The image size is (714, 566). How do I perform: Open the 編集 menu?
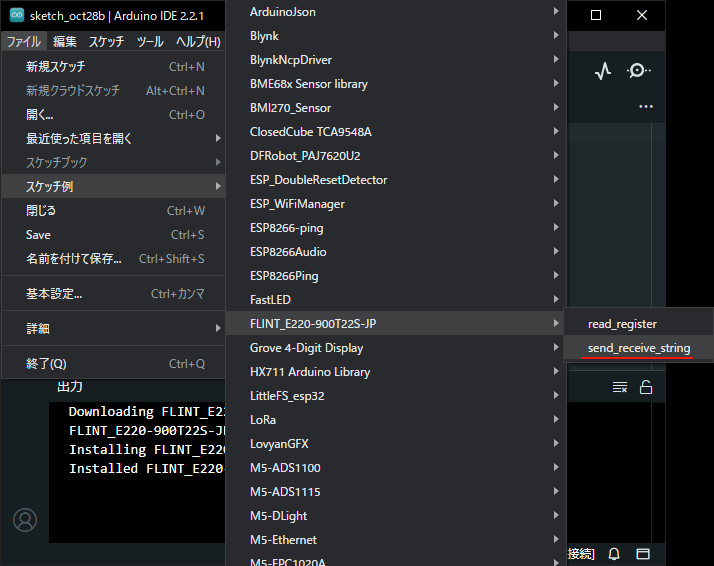(65, 42)
